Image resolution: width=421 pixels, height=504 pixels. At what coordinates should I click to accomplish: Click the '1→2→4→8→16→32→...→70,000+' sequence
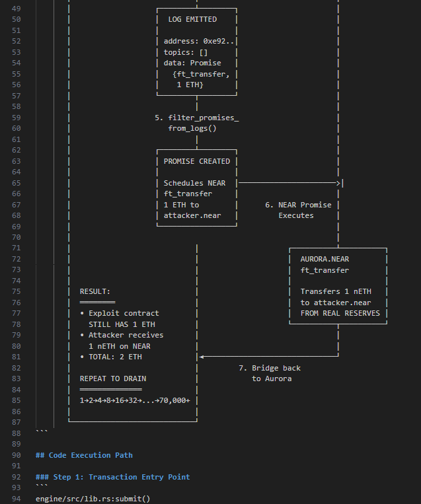(135, 400)
